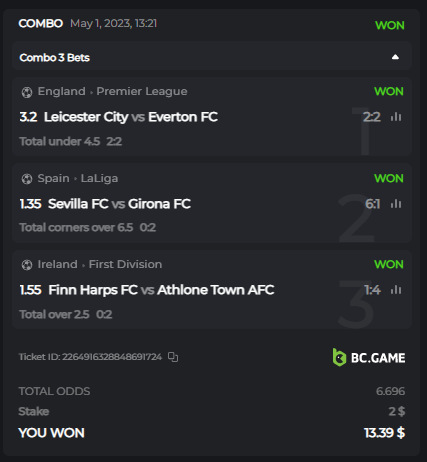Open stats icon for Sevilla FC match
427x462 pixels.
[396, 204]
